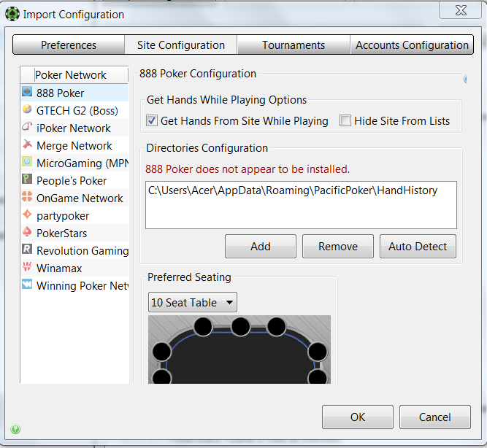
Task: Click the MicroGaming network icon
Action: (27, 161)
